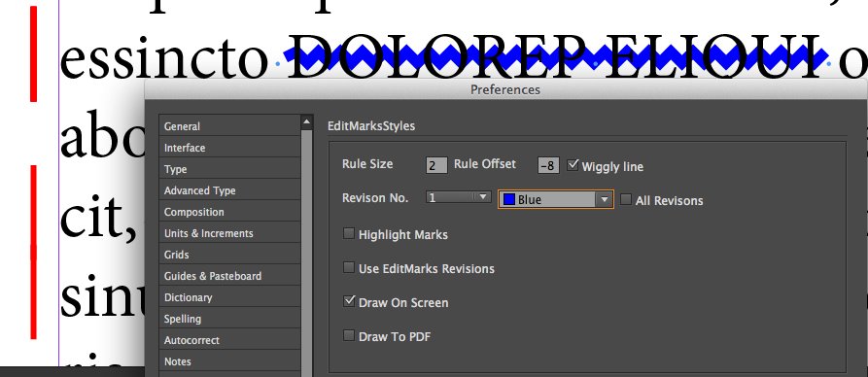Click the Rule Size label

(x=367, y=164)
